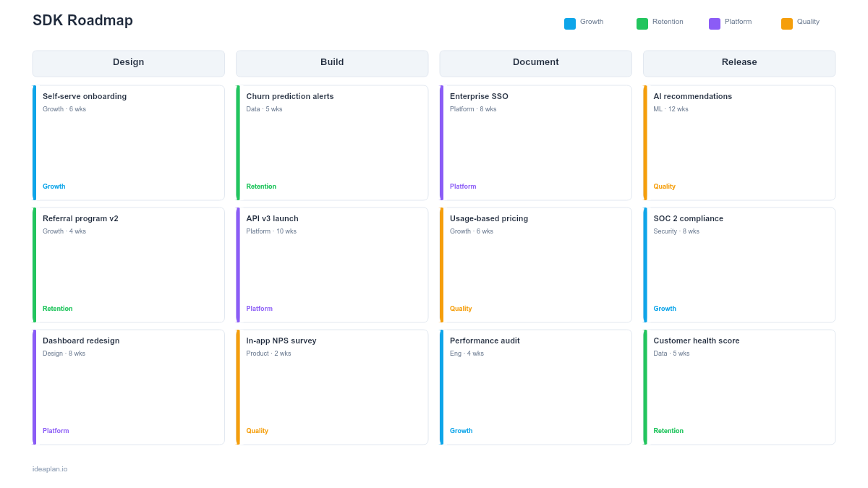The height and width of the screenshot is (488, 868).
Task: Open the Enterprise SSO card
Action: click(x=535, y=142)
